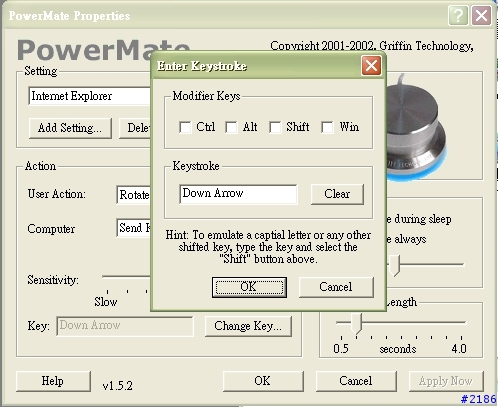The height and width of the screenshot is (407, 498).
Task: Close the Enter Keystroke dialog via red X
Action: (x=371, y=66)
